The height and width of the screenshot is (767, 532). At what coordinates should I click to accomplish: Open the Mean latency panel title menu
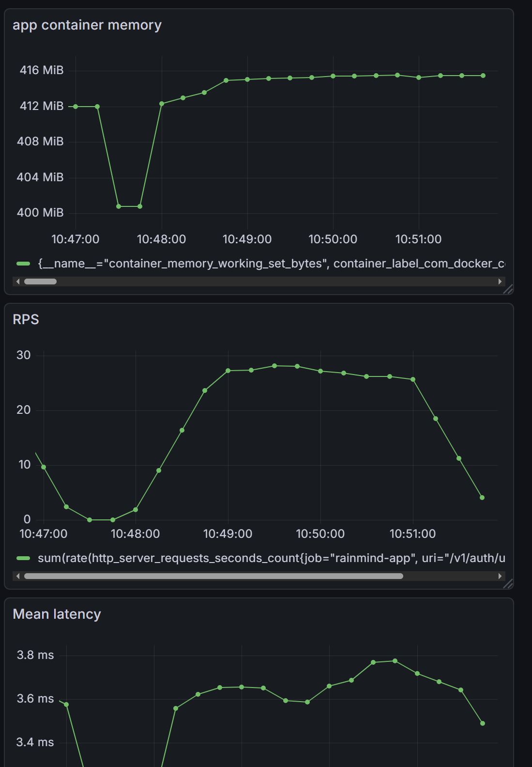57,614
